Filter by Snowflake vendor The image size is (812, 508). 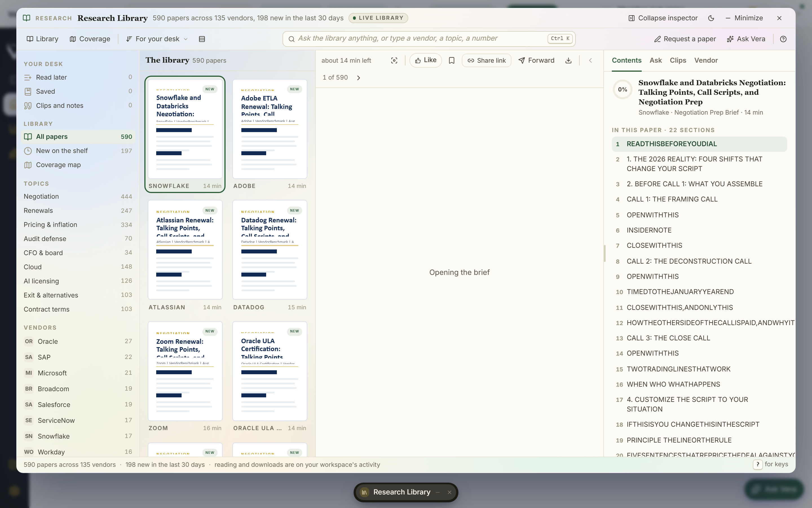coord(78,436)
